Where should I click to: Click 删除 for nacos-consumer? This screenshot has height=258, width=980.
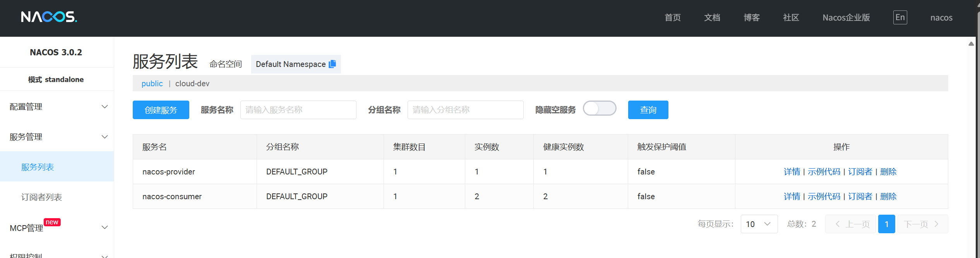[x=888, y=196]
